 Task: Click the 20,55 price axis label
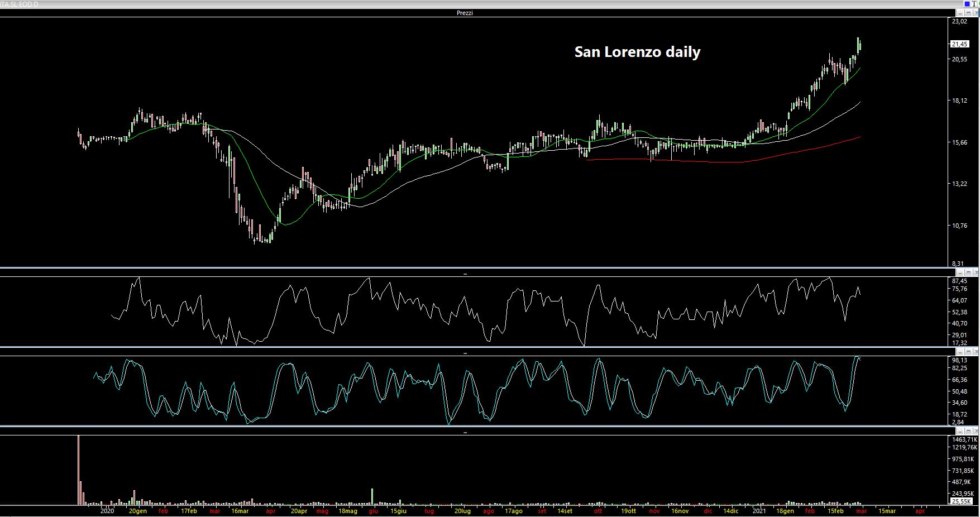pos(960,59)
